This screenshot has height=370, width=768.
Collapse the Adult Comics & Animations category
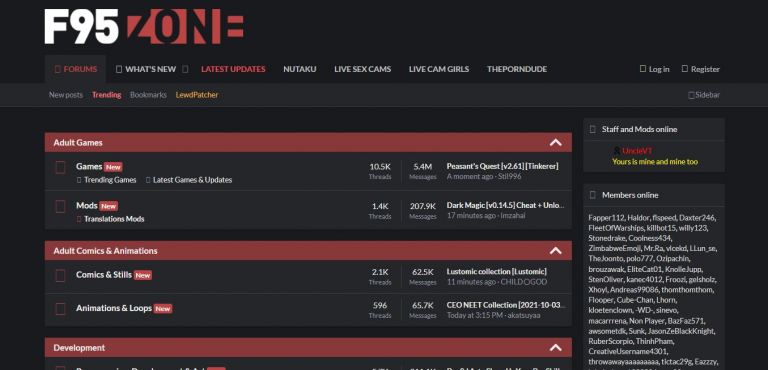coord(555,250)
